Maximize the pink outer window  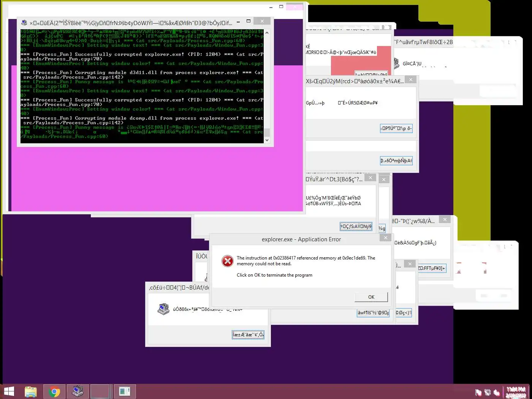click(281, 6)
